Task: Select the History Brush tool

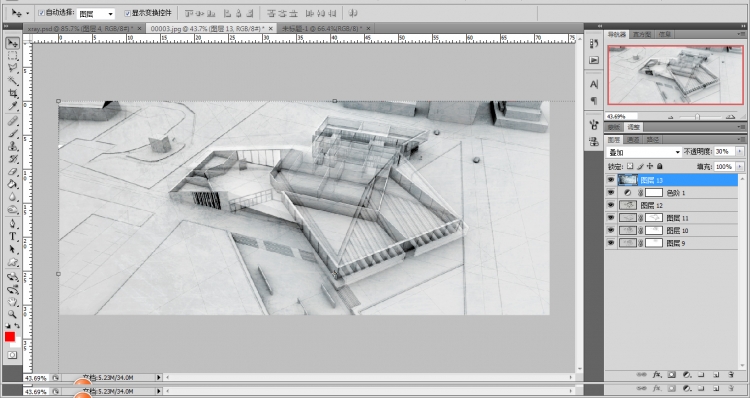Action: tap(12, 159)
